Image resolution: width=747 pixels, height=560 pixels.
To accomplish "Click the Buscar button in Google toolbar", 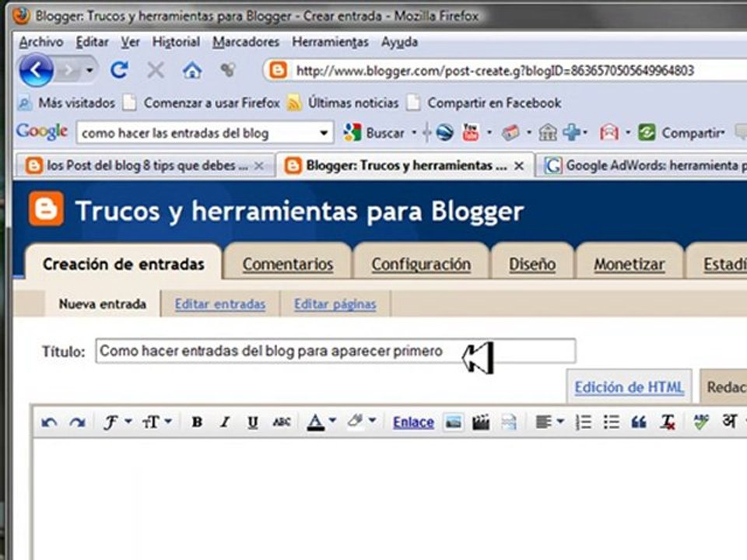I will click(x=374, y=132).
